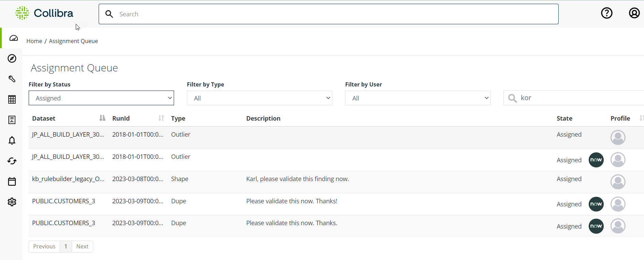Open the report document icon in sidebar
This screenshot has height=260, width=644.
(12, 120)
